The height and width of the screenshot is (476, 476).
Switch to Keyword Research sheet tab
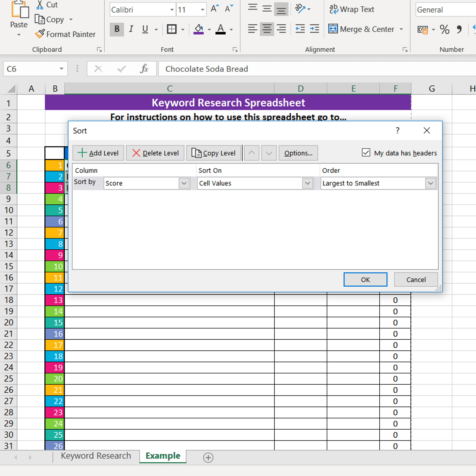(96, 456)
